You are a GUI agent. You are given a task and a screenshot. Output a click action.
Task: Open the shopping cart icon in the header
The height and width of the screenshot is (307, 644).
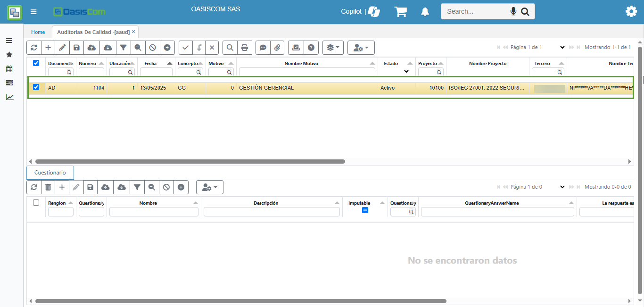pyautogui.click(x=401, y=12)
